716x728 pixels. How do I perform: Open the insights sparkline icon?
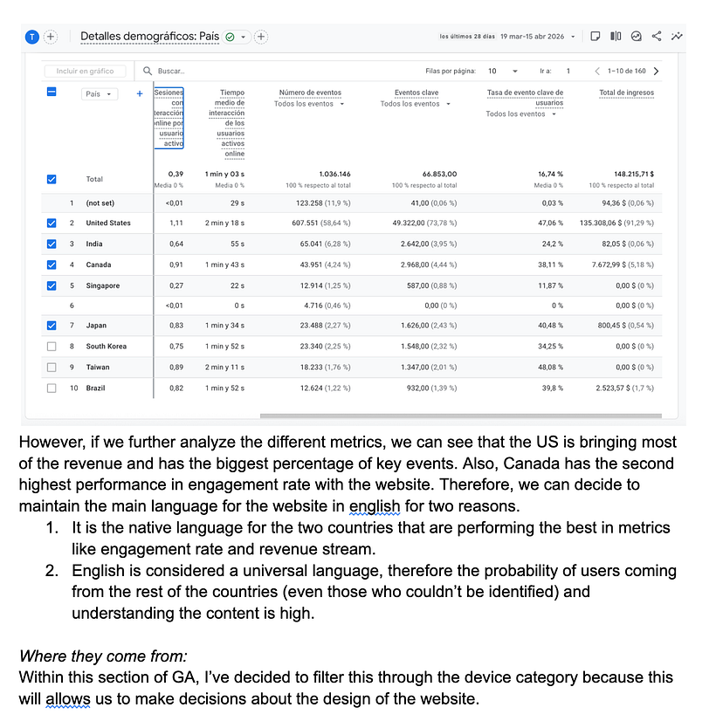click(677, 36)
